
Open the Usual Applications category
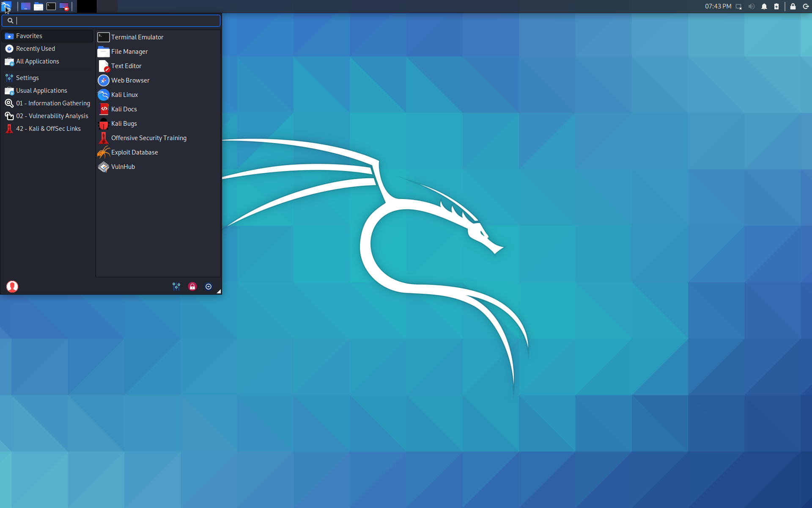(47, 91)
